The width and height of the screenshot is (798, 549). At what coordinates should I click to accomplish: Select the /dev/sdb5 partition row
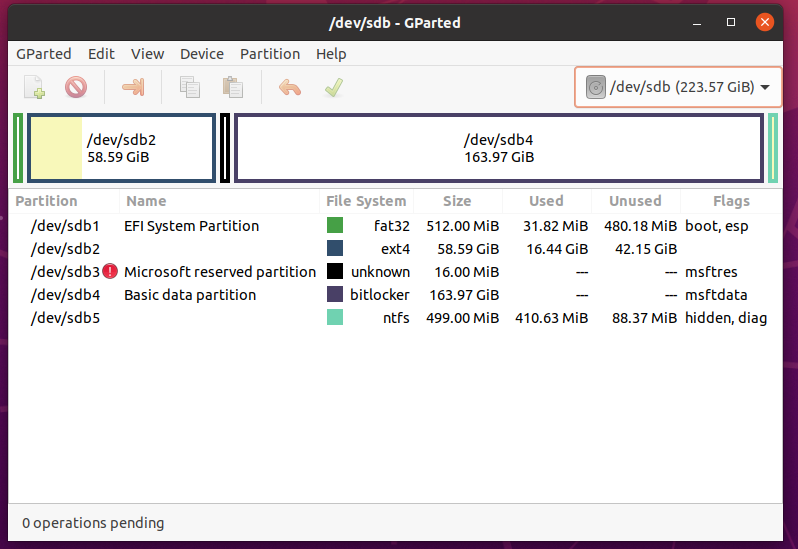tap(395, 318)
